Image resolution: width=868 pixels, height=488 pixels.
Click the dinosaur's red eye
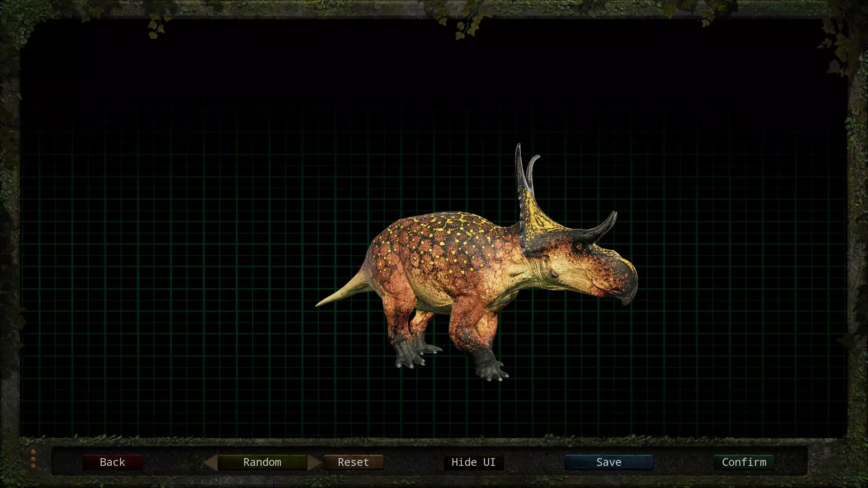tap(579, 247)
